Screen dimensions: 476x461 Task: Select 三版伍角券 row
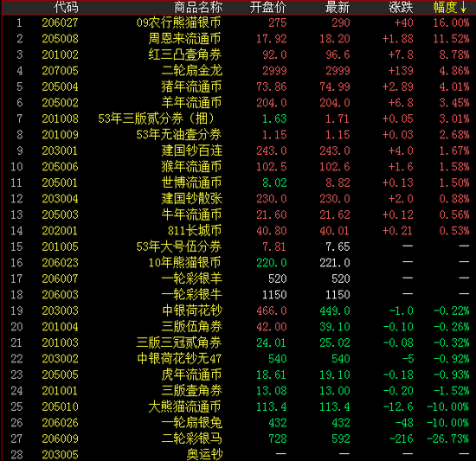pos(238,327)
